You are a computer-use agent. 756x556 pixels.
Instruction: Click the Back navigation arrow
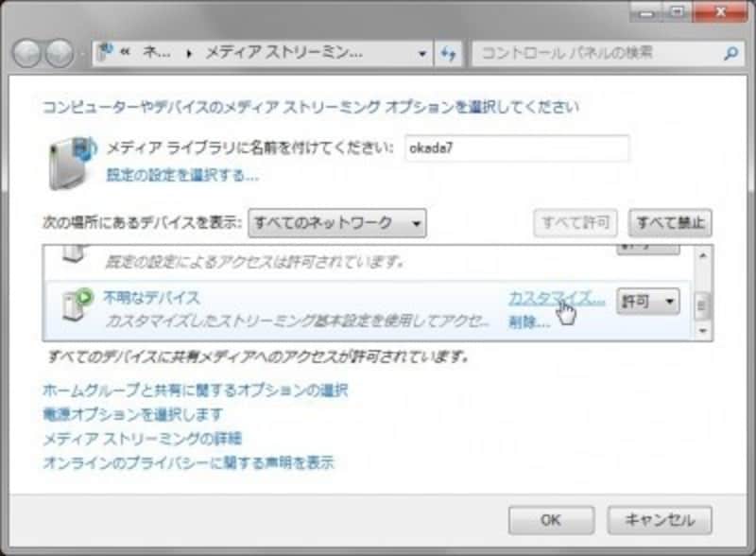point(27,53)
